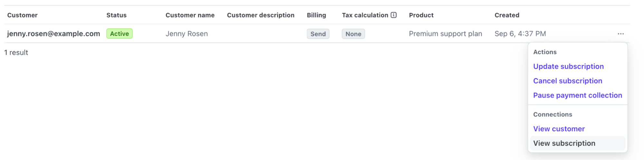Click the None tax calculation badge
This screenshot has height=160, width=644.
[353, 34]
